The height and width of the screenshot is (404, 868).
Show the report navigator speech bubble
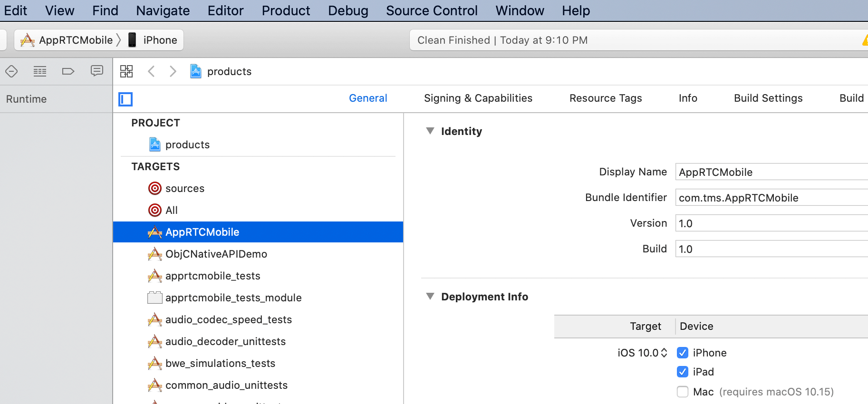point(97,71)
